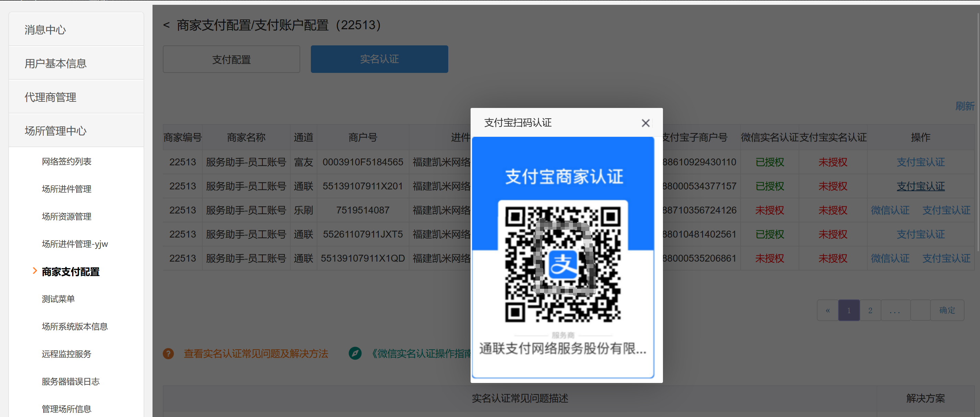Select 场所系统版本信息 in sidebar
The width and height of the screenshot is (980, 417).
pos(75,326)
